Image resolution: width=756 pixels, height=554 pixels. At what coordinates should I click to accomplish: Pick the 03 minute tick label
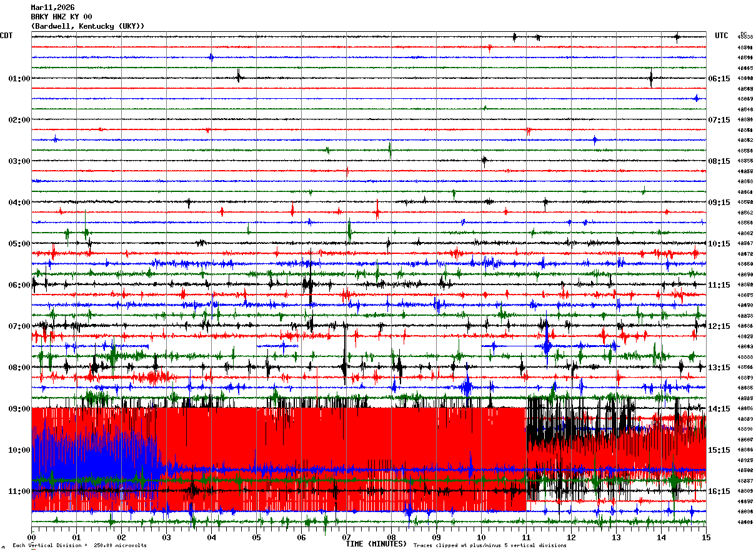click(167, 537)
